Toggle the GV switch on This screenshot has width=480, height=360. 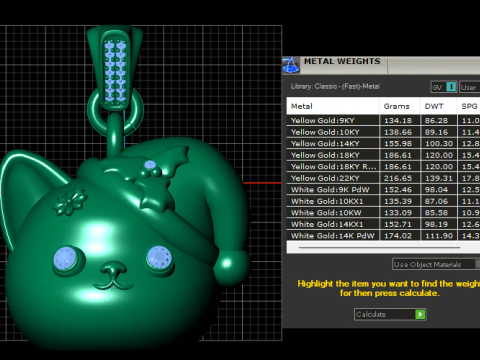pyautogui.click(x=443, y=87)
